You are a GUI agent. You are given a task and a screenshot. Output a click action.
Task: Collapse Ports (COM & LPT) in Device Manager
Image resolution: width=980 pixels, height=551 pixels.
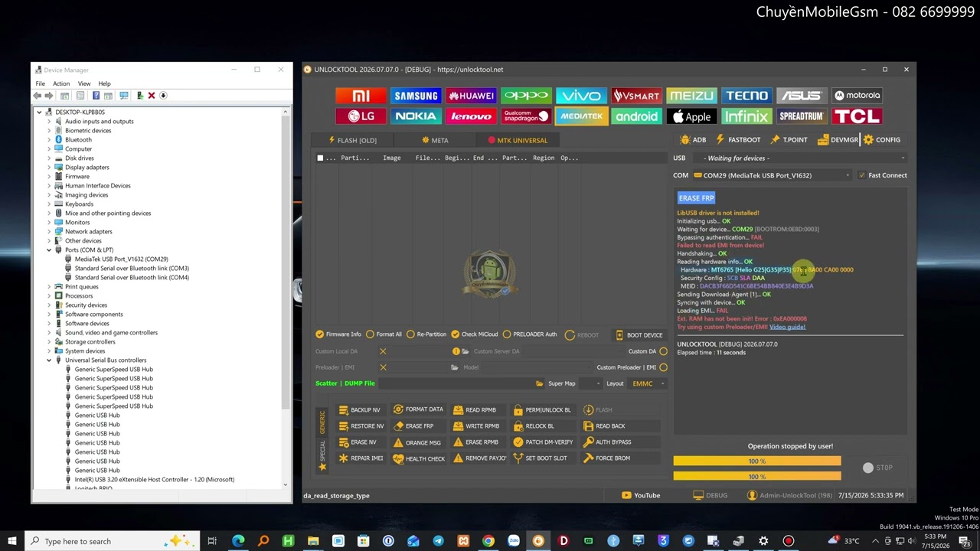point(49,250)
